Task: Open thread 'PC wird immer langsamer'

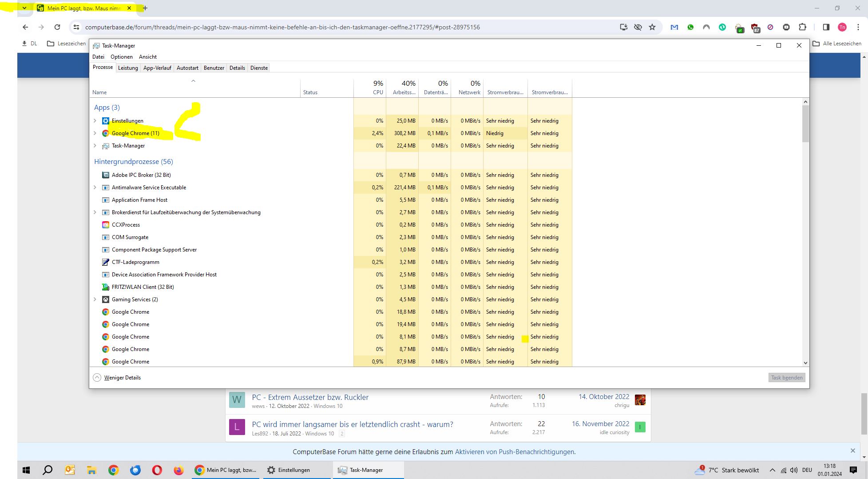Action: click(353, 424)
